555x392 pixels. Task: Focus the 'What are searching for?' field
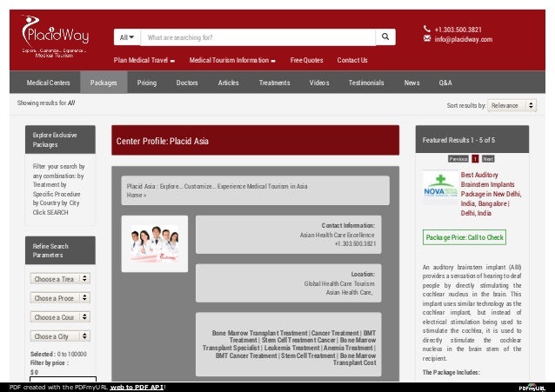[x=258, y=37]
